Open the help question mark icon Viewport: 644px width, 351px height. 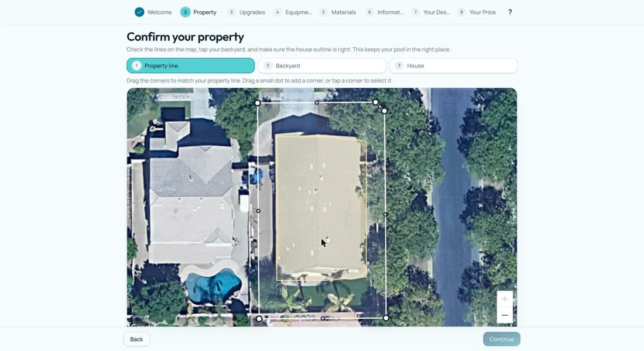pos(510,12)
